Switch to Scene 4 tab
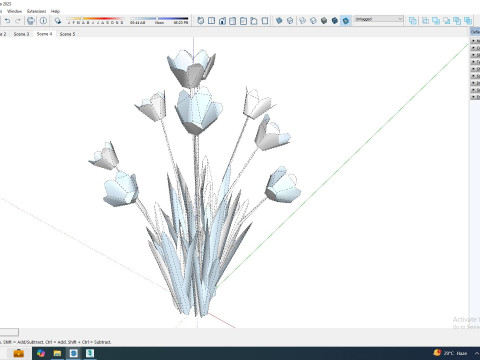The height and width of the screenshot is (360, 480). coord(44,34)
